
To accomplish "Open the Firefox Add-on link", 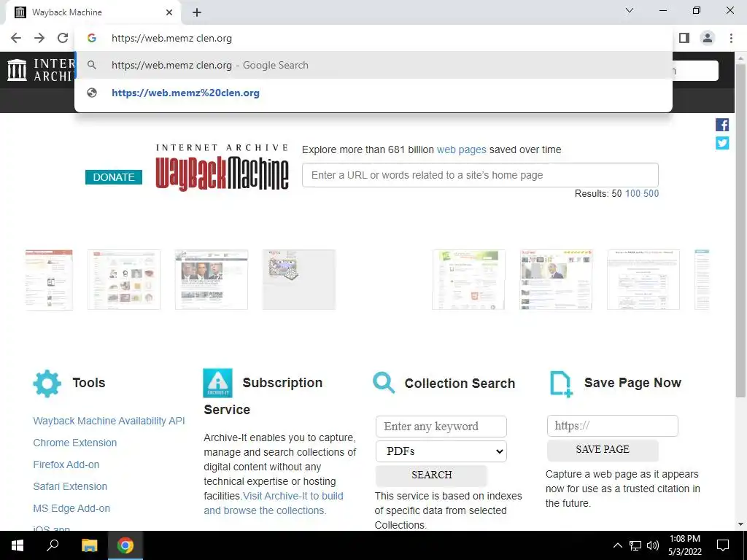I will click(x=66, y=464).
